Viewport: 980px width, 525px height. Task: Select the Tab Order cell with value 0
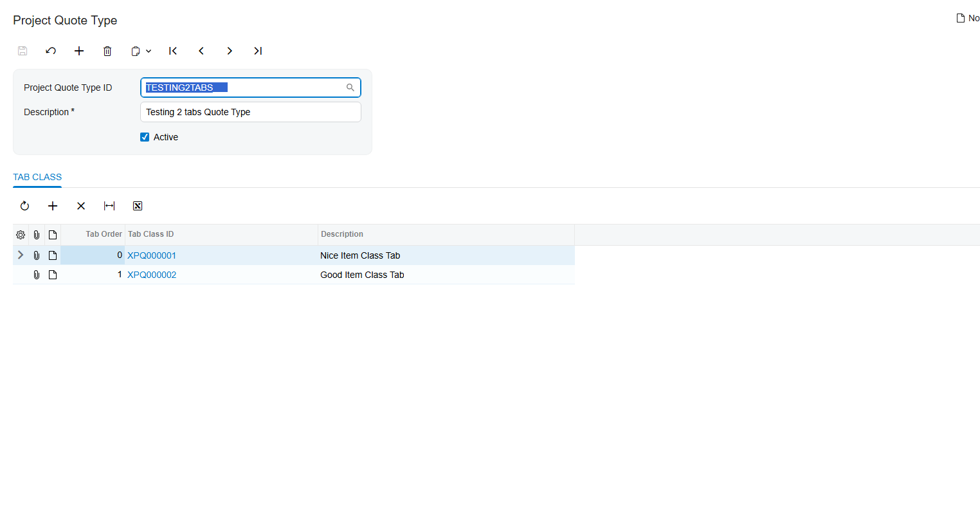pyautogui.click(x=93, y=255)
